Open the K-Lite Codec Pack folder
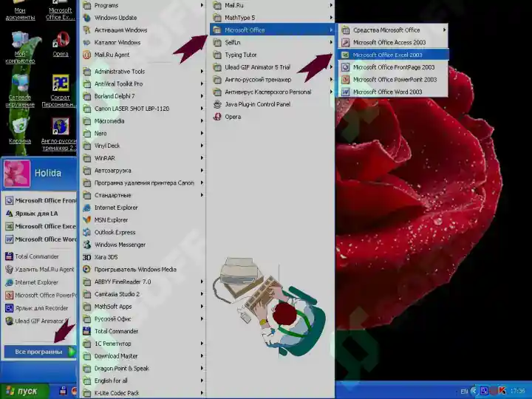This screenshot has width=532, height=399. click(x=143, y=393)
